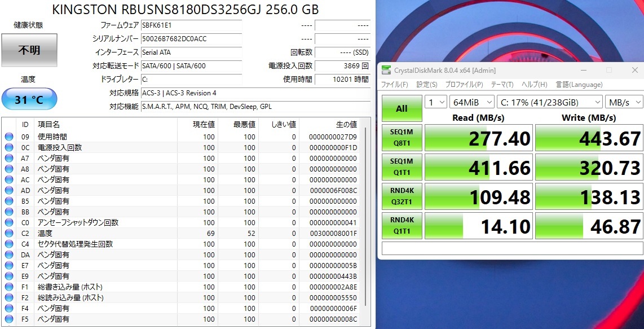Click the 現在値 column header
This screenshot has width=644, height=329.
pyautogui.click(x=197, y=125)
